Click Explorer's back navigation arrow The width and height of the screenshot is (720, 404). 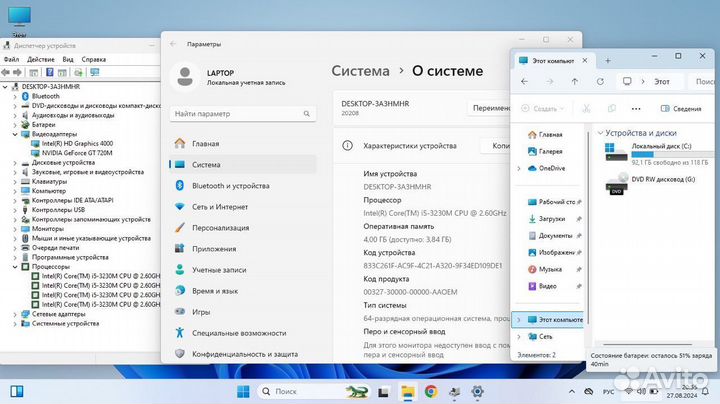pyautogui.click(x=524, y=81)
